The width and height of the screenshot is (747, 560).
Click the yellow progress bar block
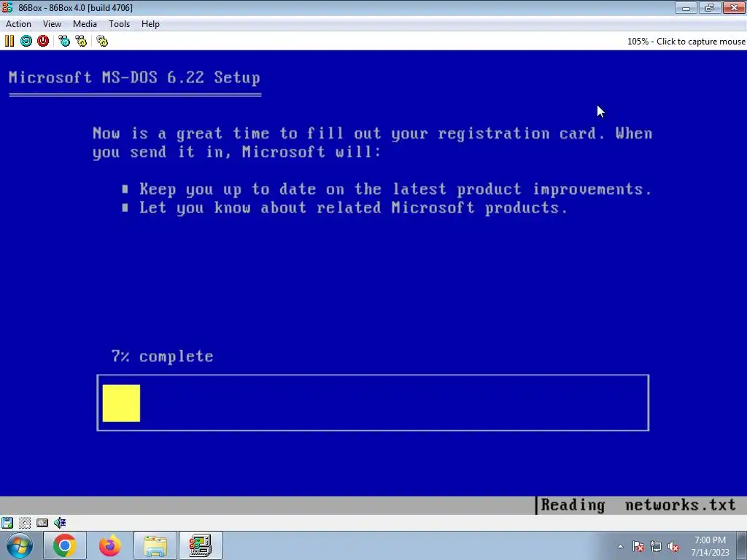[121, 402]
